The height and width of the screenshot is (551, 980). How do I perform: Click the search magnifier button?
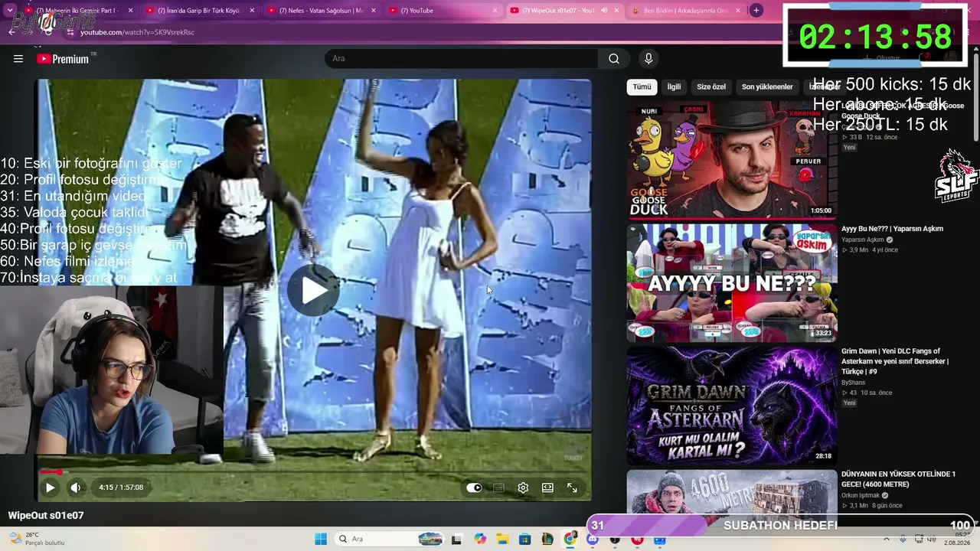(x=614, y=59)
